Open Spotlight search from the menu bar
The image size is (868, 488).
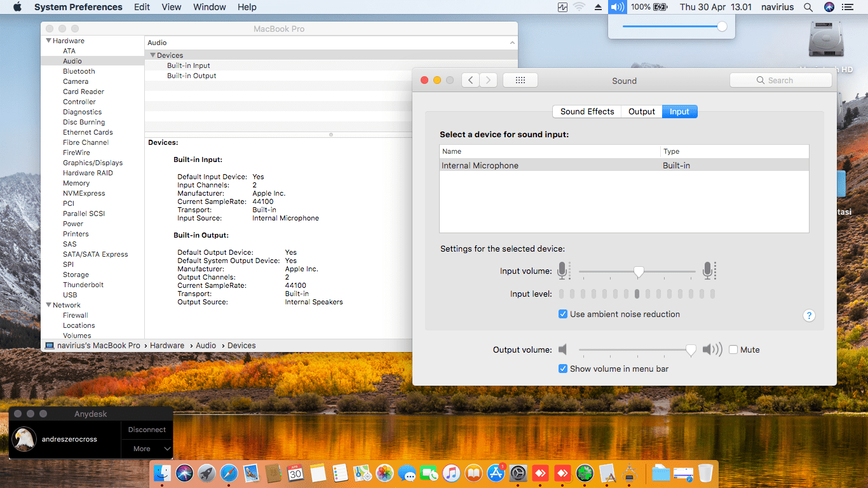[x=808, y=7]
